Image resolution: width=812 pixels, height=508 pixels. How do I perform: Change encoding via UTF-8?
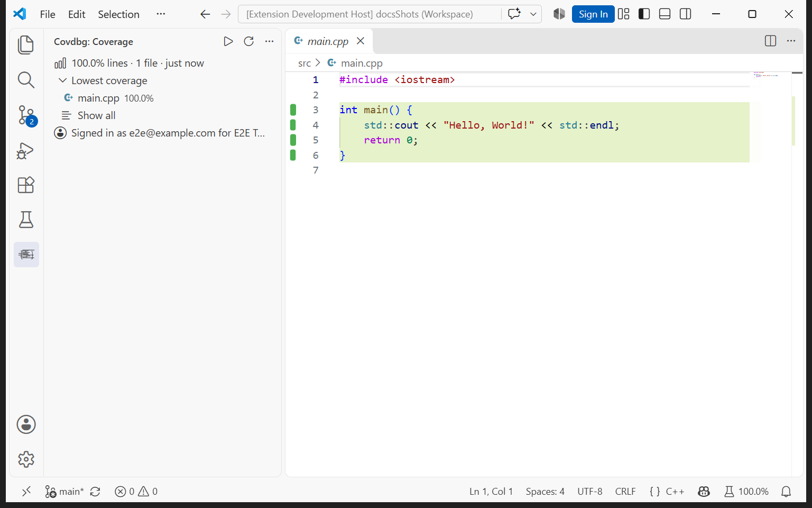pos(590,492)
